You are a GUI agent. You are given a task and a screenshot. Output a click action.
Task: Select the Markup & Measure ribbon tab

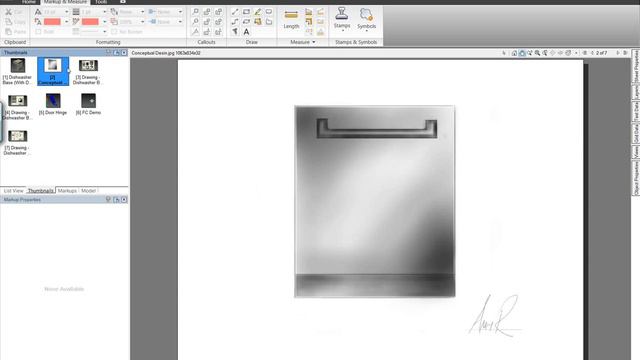65,2
